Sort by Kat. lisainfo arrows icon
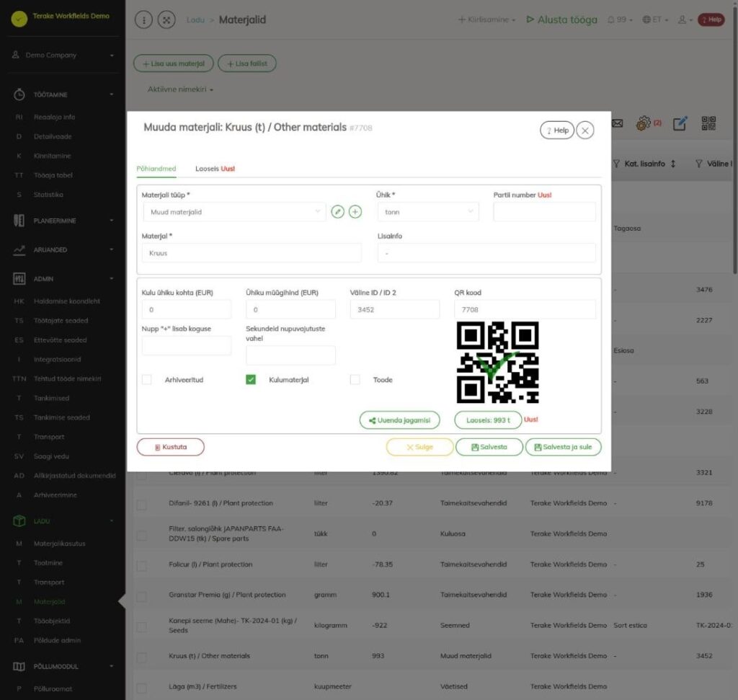This screenshot has width=738, height=700. 673,164
